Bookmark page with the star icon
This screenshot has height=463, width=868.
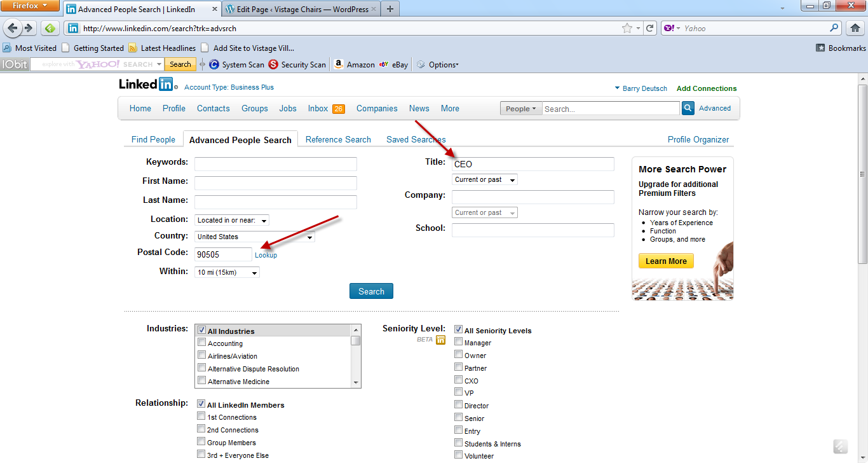pyautogui.click(x=627, y=28)
